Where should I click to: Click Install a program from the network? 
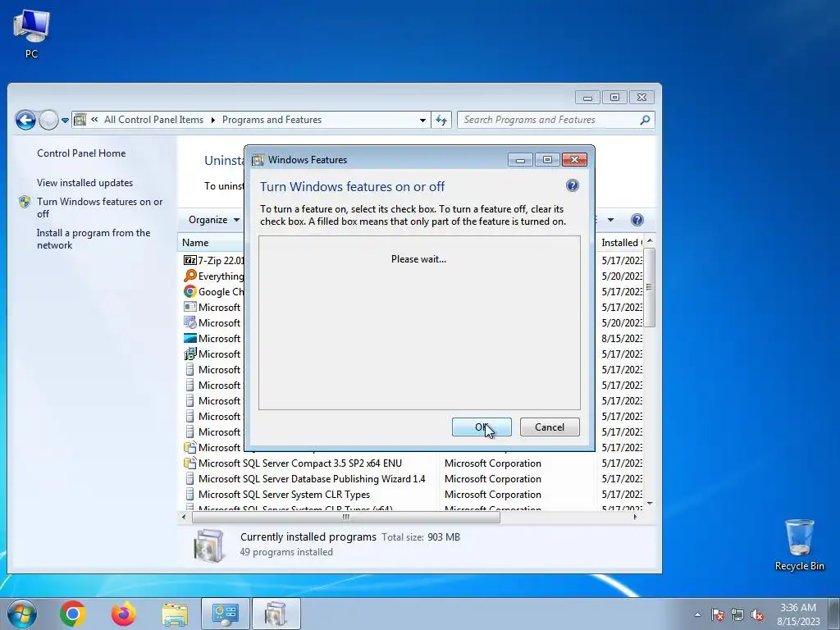(94, 239)
